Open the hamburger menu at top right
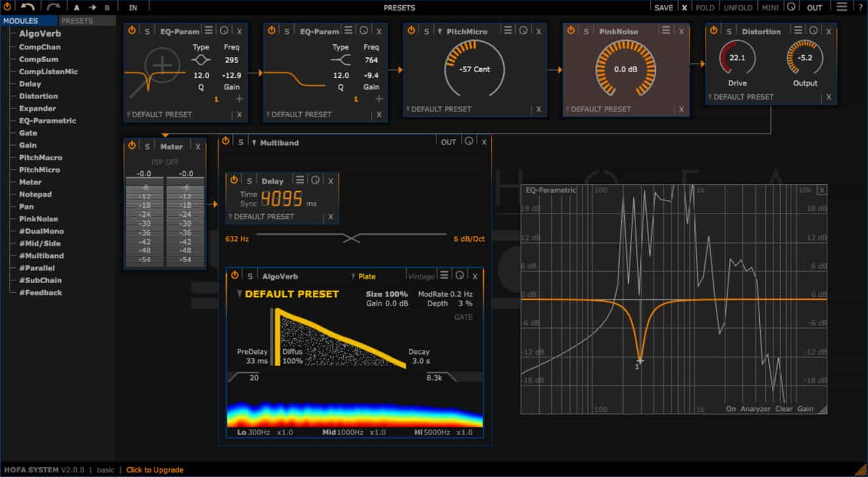The width and height of the screenshot is (868, 477). click(842, 7)
